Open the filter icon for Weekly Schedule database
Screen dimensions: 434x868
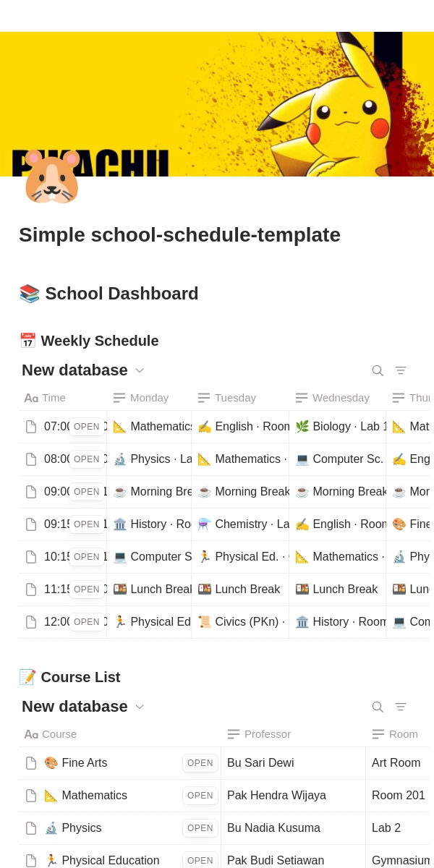[x=401, y=370]
